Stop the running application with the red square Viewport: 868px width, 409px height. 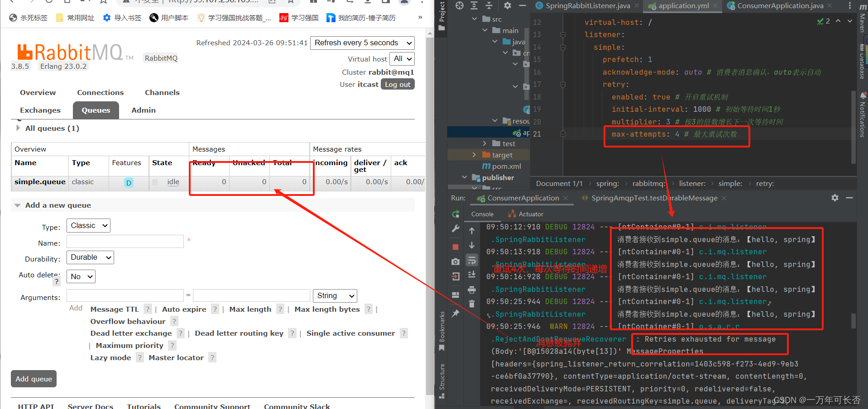click(x=456, y=247)
